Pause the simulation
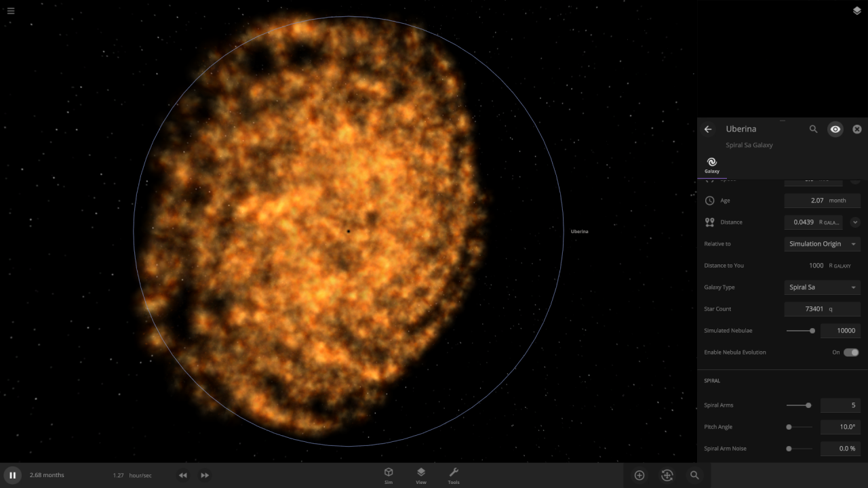Image resolution: width=868 pixels, height=488 pixels. click(x=12, y=475)
